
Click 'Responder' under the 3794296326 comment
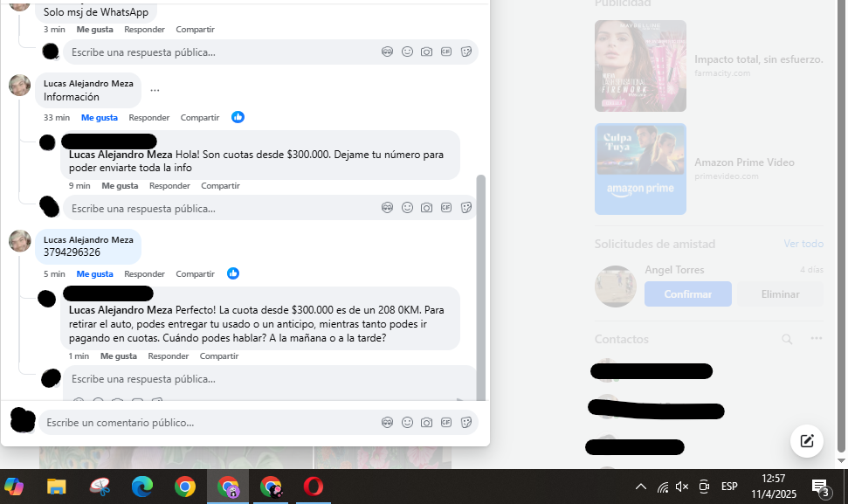[x=144, y=274]
